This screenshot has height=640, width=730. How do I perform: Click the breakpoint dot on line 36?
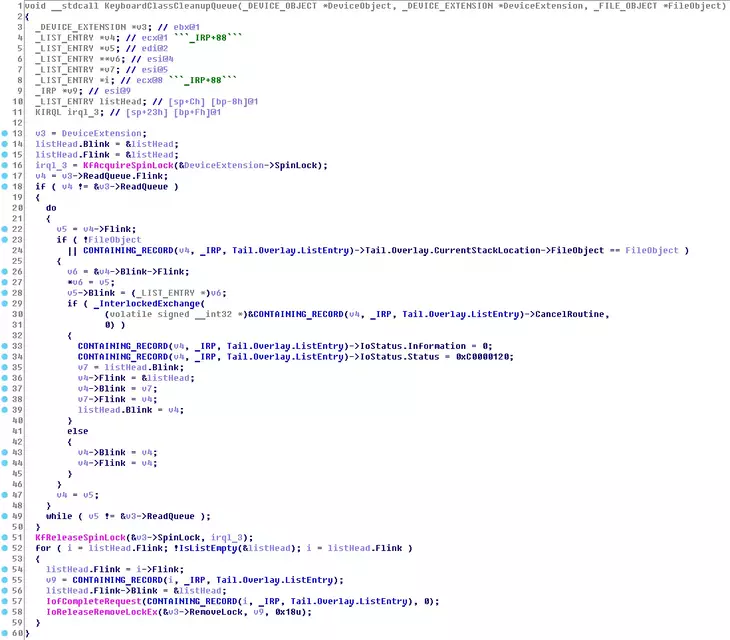[x=5, y=378]
